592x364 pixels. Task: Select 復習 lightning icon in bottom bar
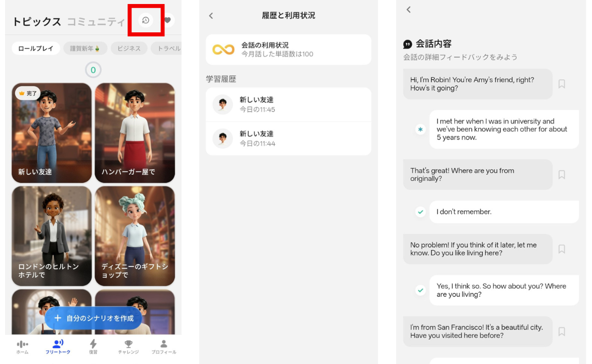93,347
